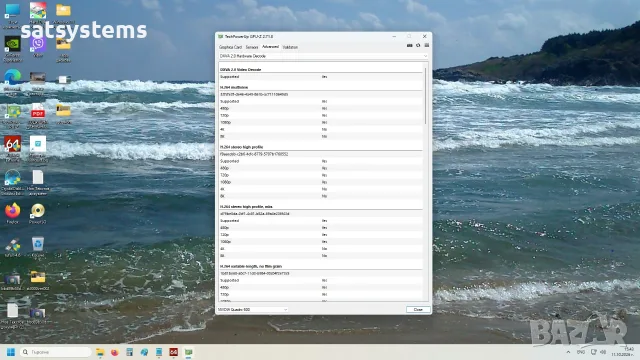Open the Microsoft Edge desktop icon
Screen dimensions: 640x360
pyautogui.click(x=13, y=82)
